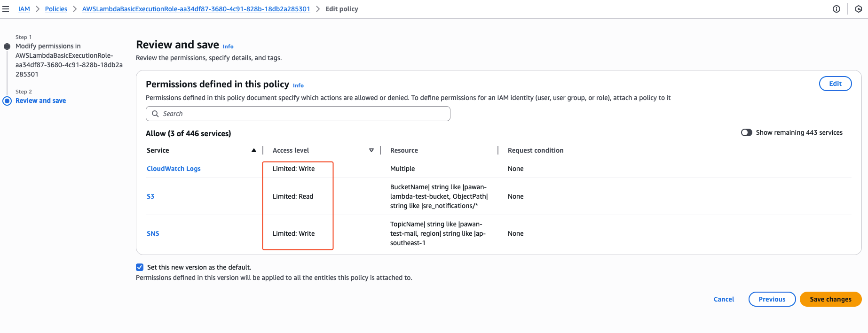
Task: Click Info link next to Review and save
Action: point(228,46)
